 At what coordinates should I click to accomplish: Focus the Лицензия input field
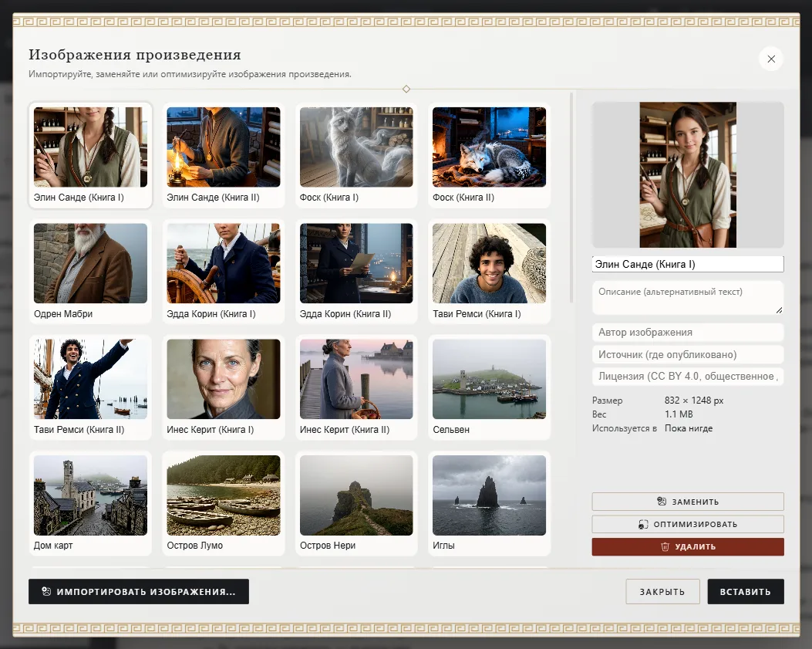pos(688,377)
